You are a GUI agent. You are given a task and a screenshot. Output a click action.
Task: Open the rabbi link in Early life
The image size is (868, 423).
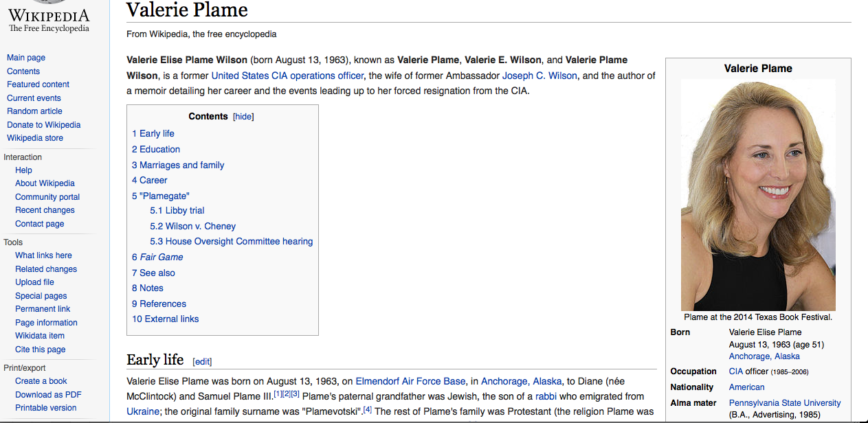tap(546, 396)
